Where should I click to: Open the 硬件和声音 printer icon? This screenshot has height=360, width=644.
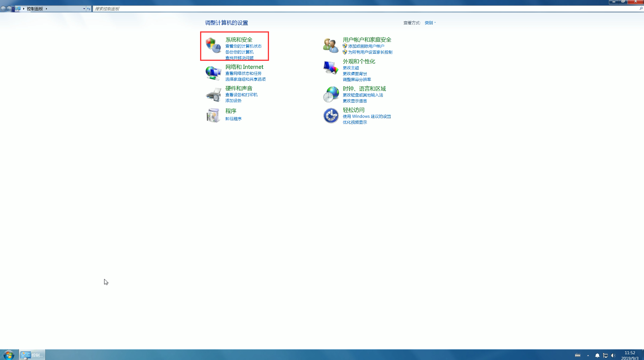(213, 94)
